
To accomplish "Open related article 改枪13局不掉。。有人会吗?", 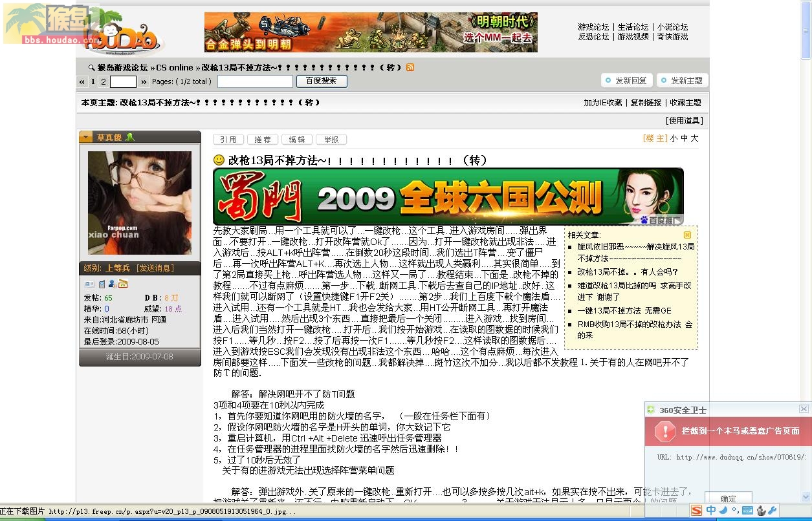I will pyautogui.click(x=628, y=272).
